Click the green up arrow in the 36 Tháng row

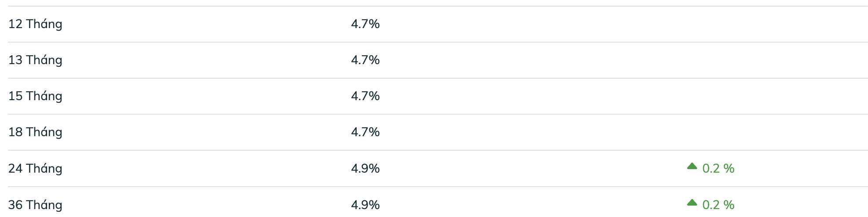[x=692, y=203]
